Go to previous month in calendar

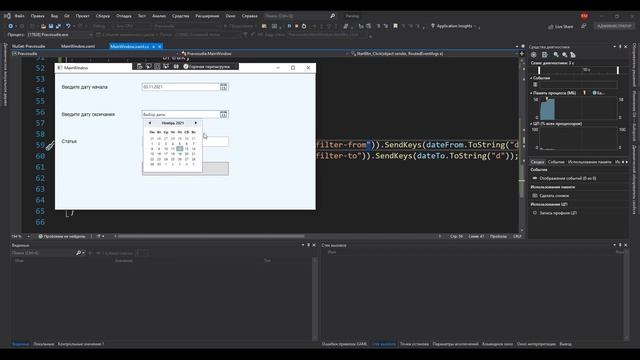150,123
